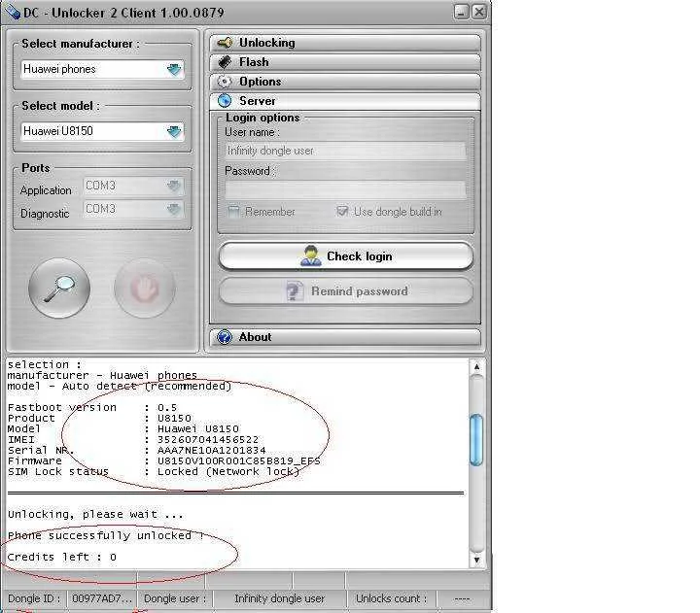The height and width of the screenshot is (613, 700).
Task: Click the firmware value U8150V100R001C85B819_EFS
Action: (x=239, y=460)
